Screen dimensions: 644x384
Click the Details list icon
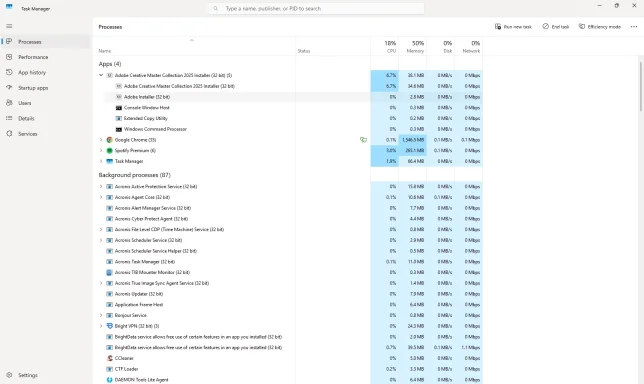9,118
